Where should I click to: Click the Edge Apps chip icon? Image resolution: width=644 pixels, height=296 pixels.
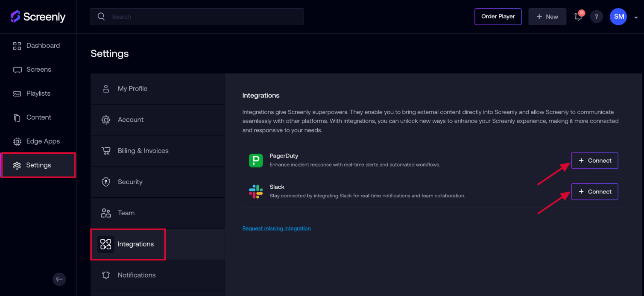17,141
